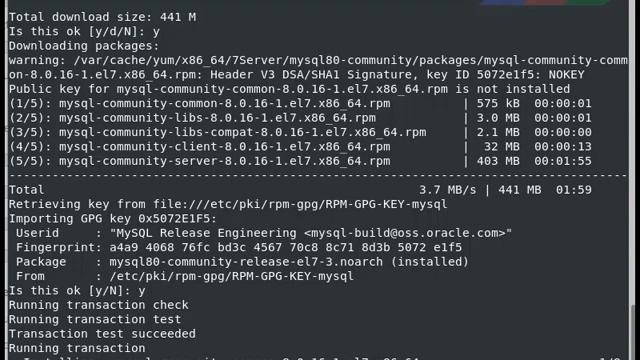Click the blue segment of the top bar
Viewport: 640px width, 360px height.
coord(502,2)
